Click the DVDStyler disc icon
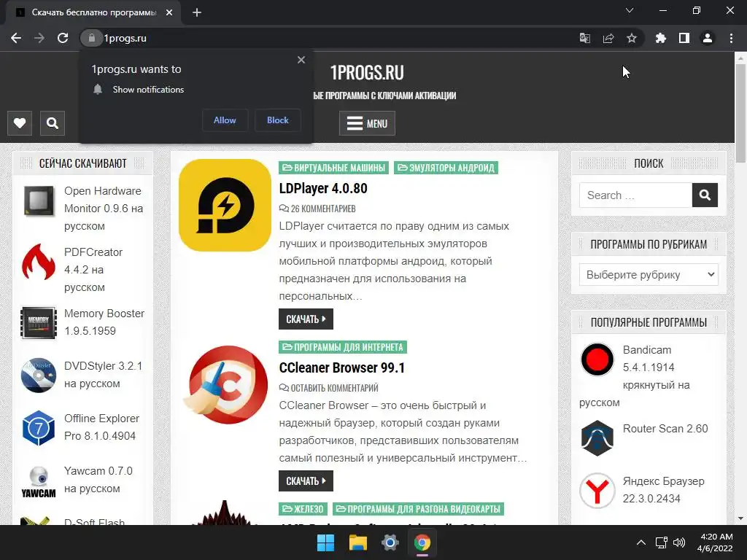The height and width of the screenshot is (560, 747). (39, 376)
